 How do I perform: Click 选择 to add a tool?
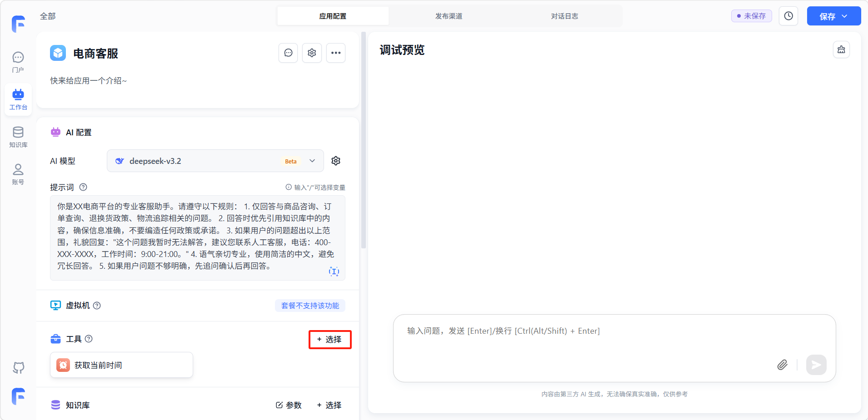pos(329,339)
